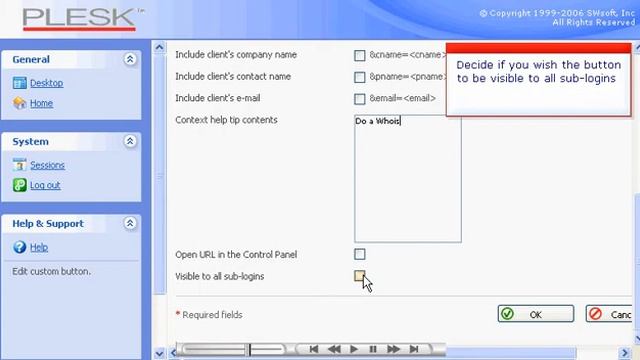
Task: Click the 'Include client's e-mail' label
Action: [x=218, y=98]
